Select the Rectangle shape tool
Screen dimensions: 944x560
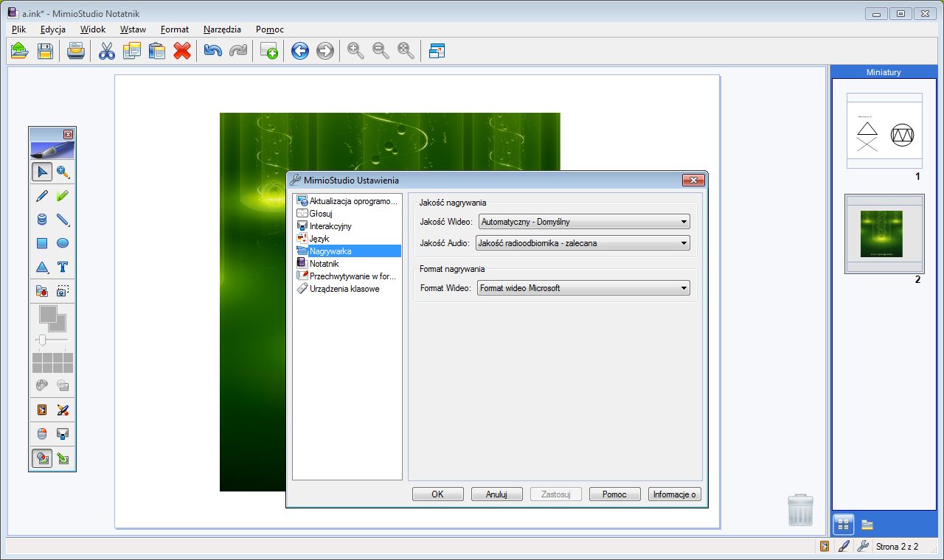point(42,243)
